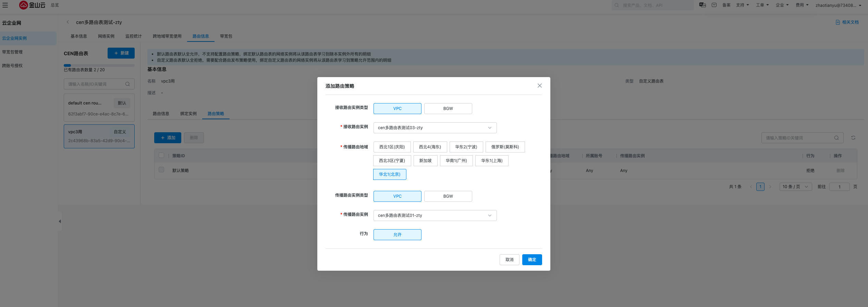The height and width of the screenshot is (307, 868).
Task: Close the 添加路由策略 dialog
Action: click(540, 86)
